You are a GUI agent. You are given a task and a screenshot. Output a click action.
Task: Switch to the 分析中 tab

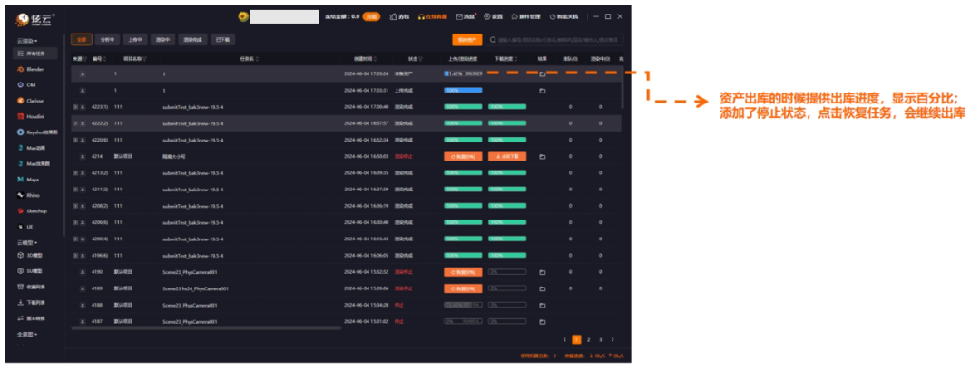click(x=107, y=39)
